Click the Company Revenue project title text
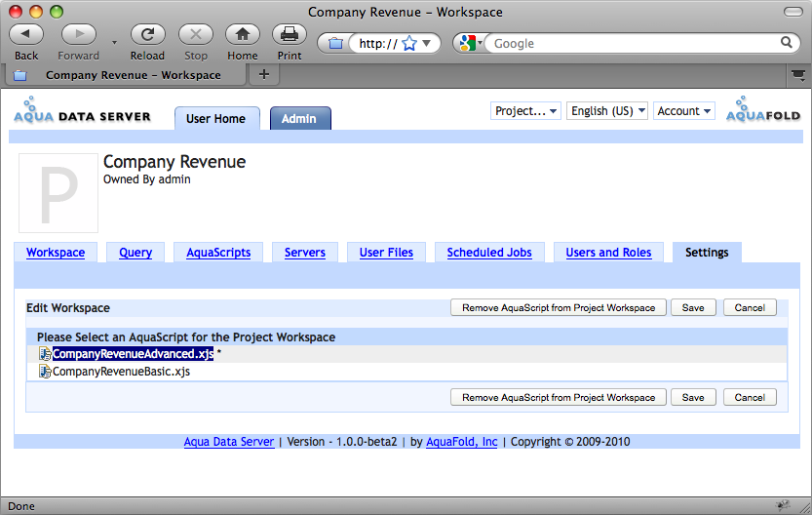The width and height of the screenshot is (812, 515). [x=174, y=162]
